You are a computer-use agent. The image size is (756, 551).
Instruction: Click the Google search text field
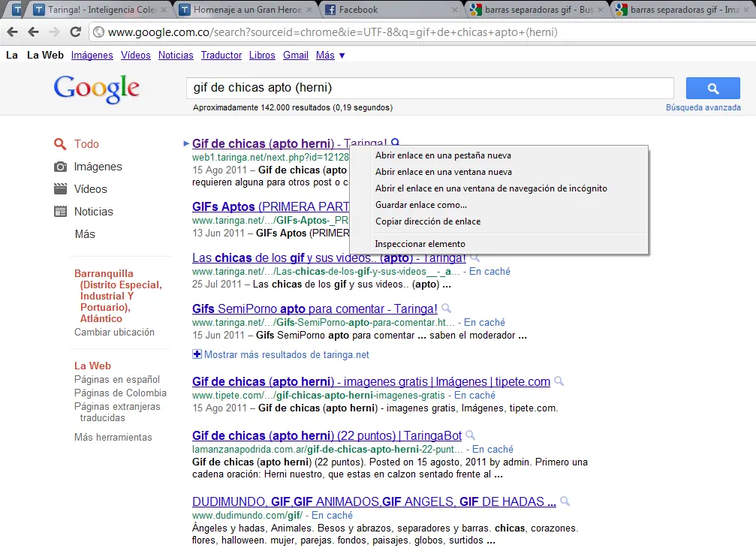click(x=429, y=88)
